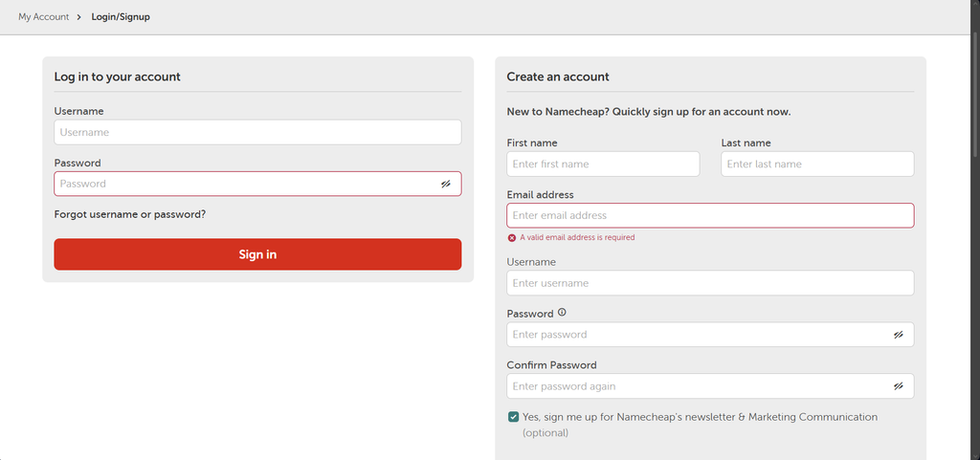980x460 pixels.
Task: Click the Enter password field
Action: (711, 335)
